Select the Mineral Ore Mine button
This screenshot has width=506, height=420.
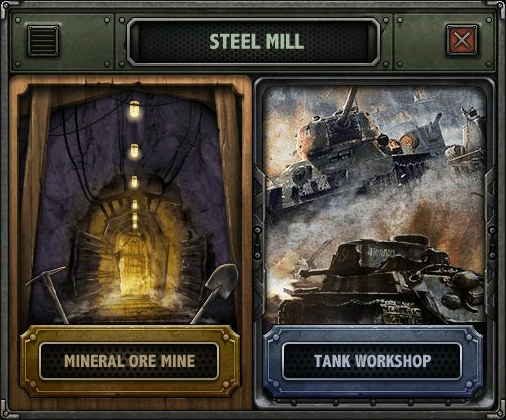click(x=129, y=361)
